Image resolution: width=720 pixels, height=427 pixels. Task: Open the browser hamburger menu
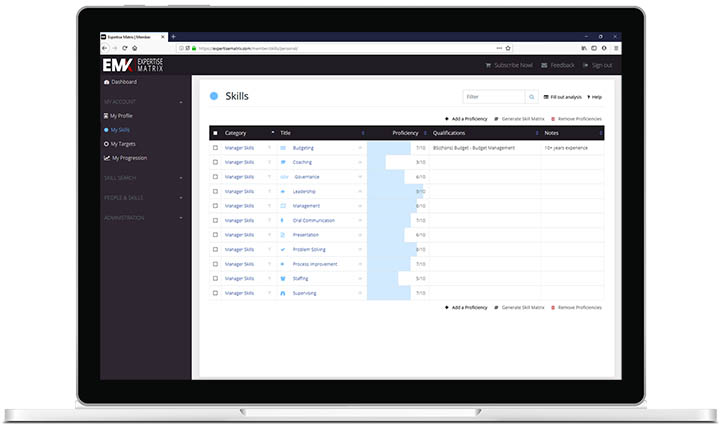click(616, 48)
